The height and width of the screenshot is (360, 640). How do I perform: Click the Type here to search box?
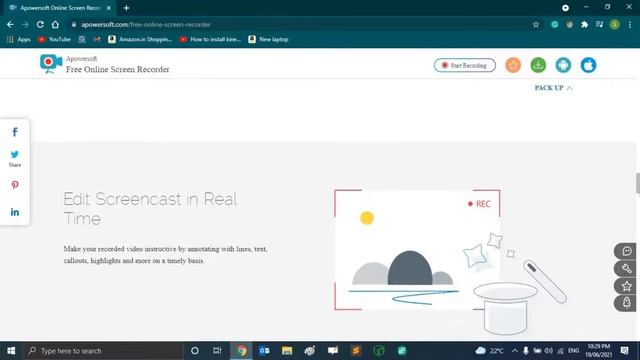(x=102, y=351)
